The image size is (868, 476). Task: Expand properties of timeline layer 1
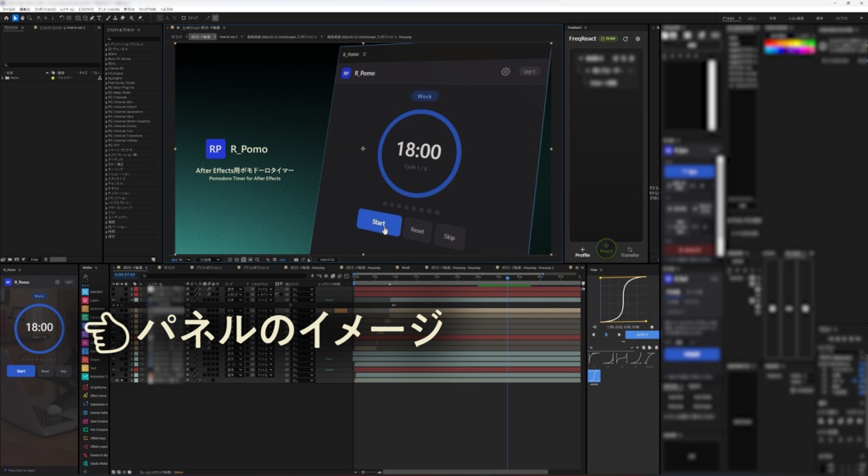pyautogui.click(x=131, y=289)
